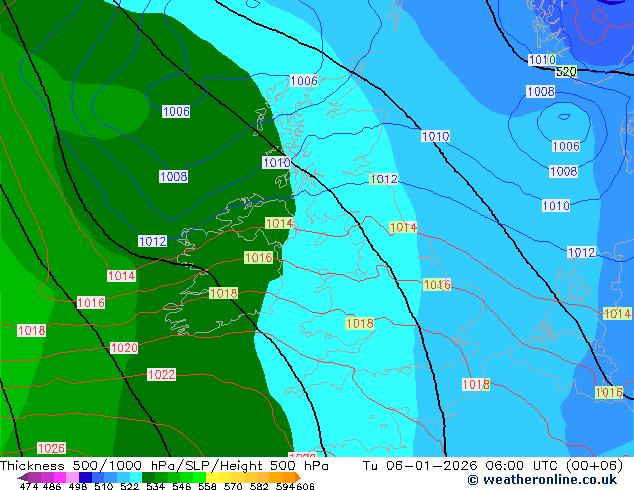Viewport: 634px width, 490px height.
Task: Click the legend value '582'
Action: click(259, 486)
